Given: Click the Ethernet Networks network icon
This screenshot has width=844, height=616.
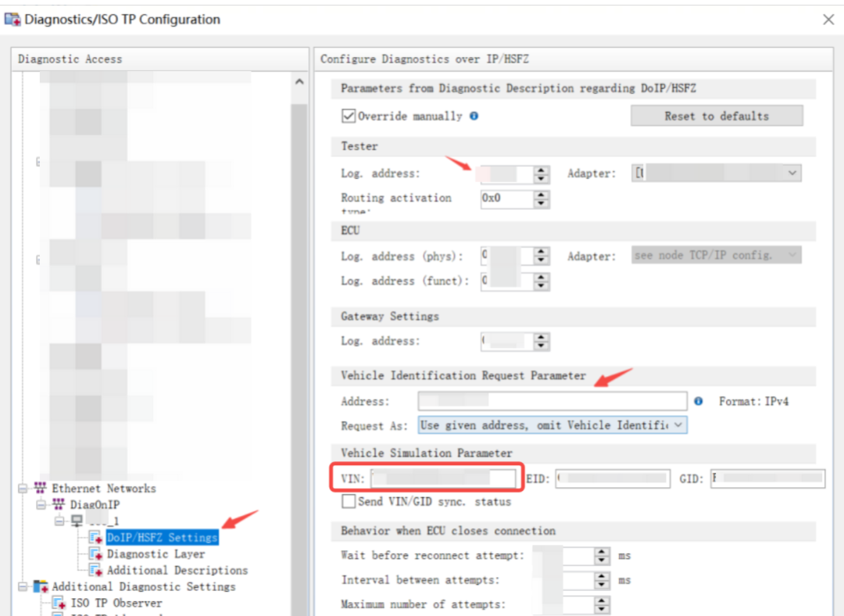Looking at the screenshot, I should click(x=41, y=488).
